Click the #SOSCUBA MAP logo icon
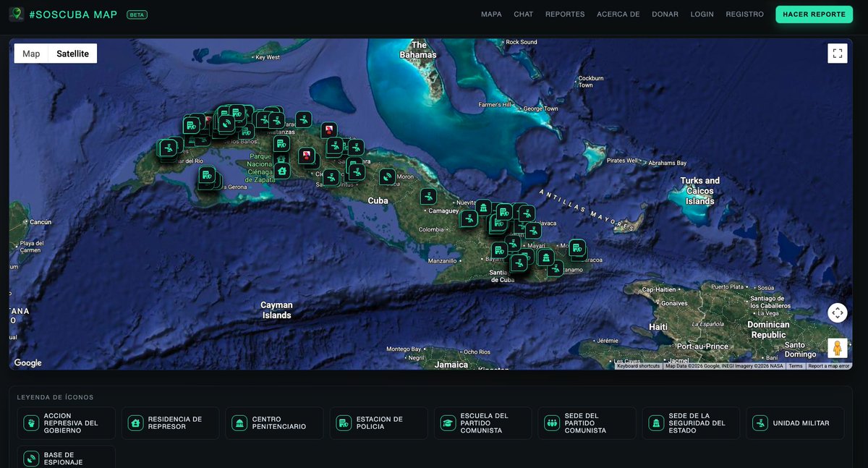 click(x=16, y=14)
